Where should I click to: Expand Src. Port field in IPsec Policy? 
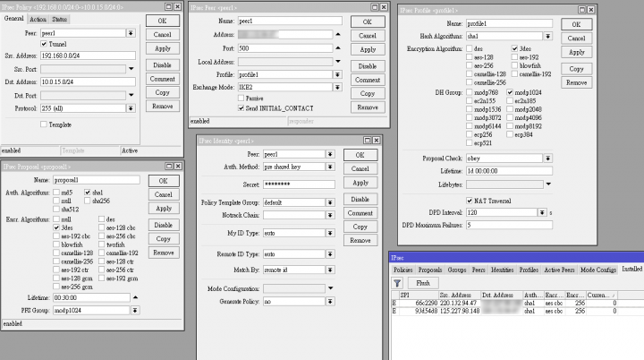pyautogui.click(x=131, y=69)
